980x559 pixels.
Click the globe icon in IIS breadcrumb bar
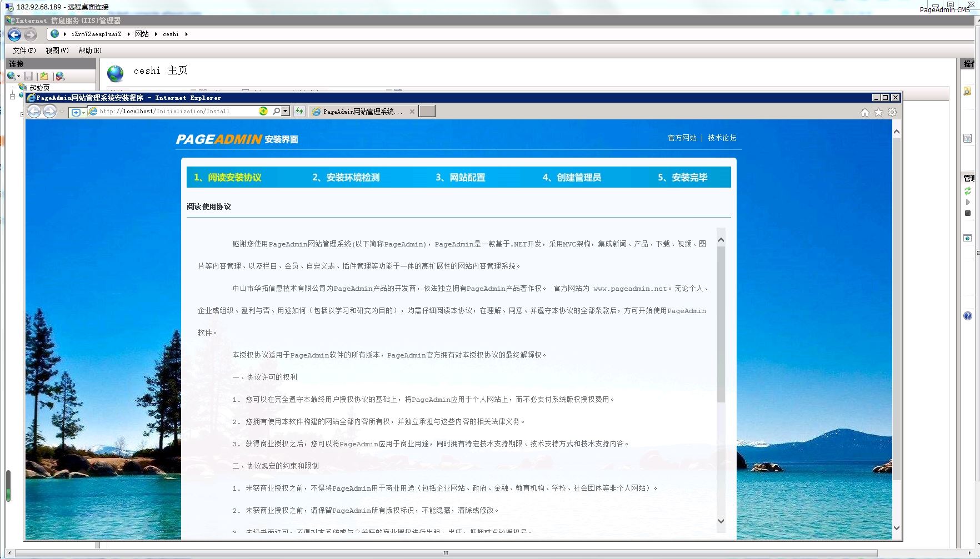tap(54, 34)
